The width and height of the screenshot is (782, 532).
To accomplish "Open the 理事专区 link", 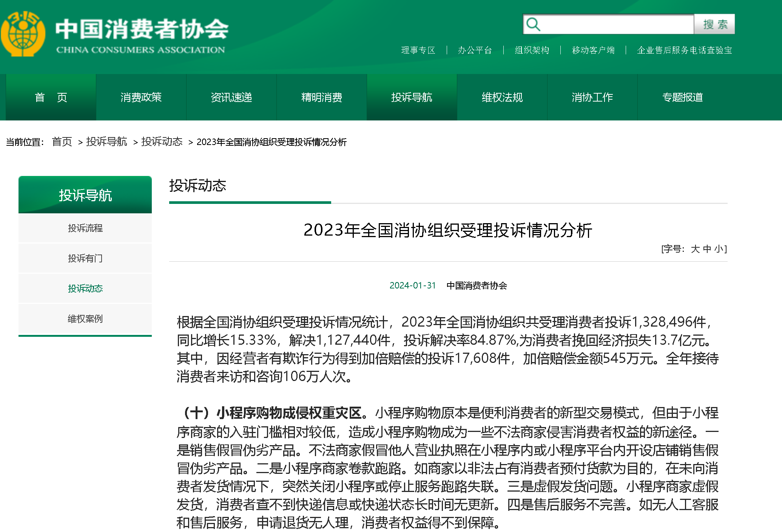I will pyautogui.click(x=418, y=50).
